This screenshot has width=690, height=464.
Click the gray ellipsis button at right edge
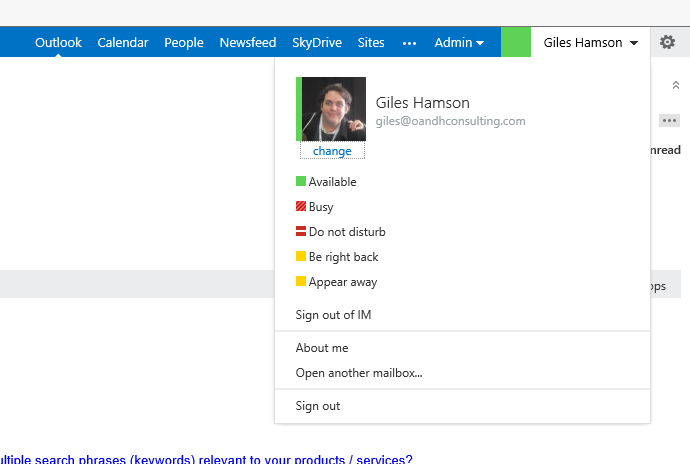tap(670, 121)
